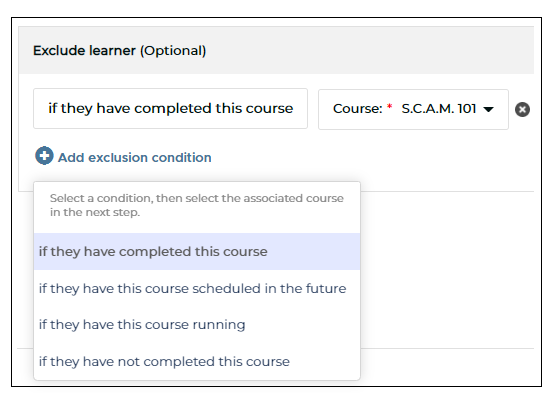Image resolution: width=553 pixels, height=399 pixels.
Task: Click the Exclude learner (Optional) header
Action: [120, 51]
